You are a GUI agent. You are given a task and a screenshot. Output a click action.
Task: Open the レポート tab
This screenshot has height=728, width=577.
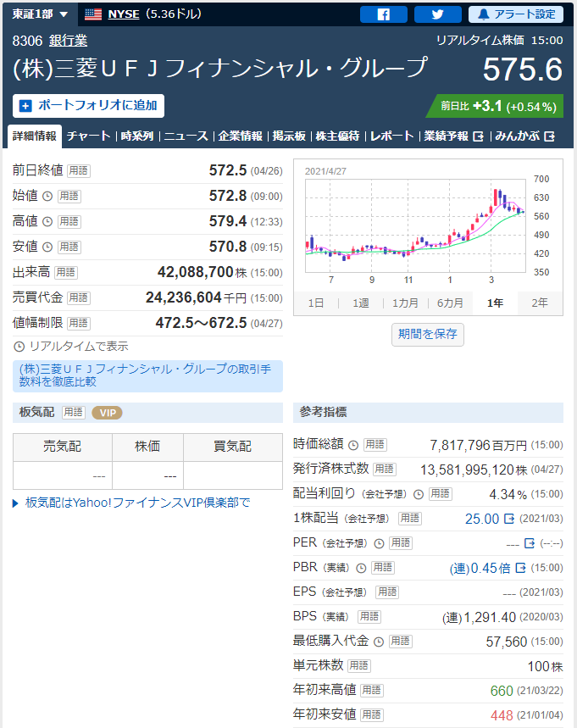click(x=391, y=136)
